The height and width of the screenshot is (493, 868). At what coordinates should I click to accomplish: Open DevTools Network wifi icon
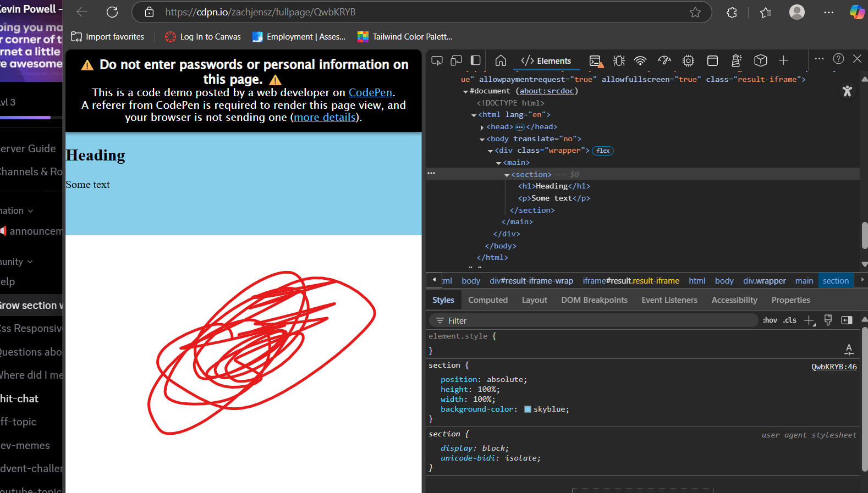[640, 60]
